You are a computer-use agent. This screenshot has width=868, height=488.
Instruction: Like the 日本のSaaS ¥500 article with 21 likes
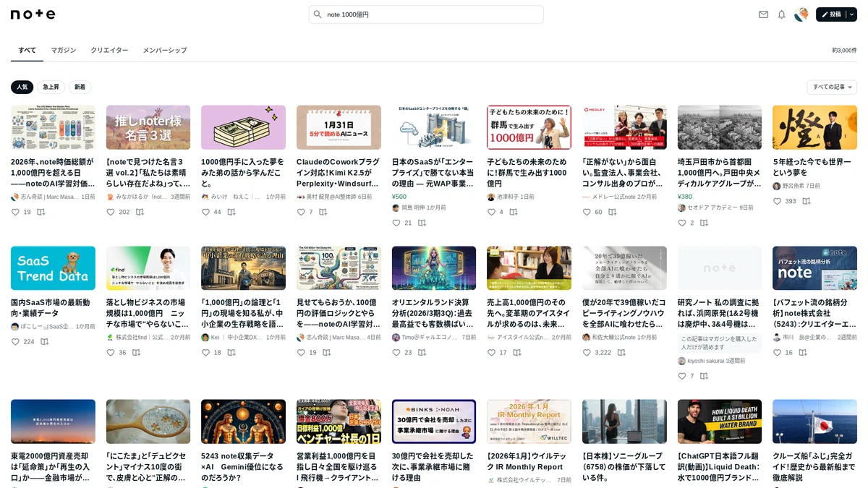pos(396,223)
